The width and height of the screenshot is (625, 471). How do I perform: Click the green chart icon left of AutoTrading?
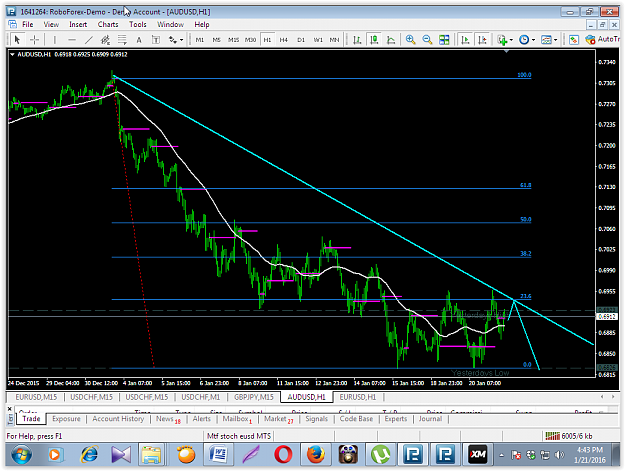tap(574, 39)
